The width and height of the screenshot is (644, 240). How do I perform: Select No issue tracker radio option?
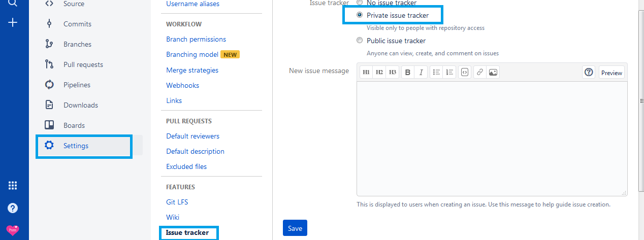pos(360,3)
